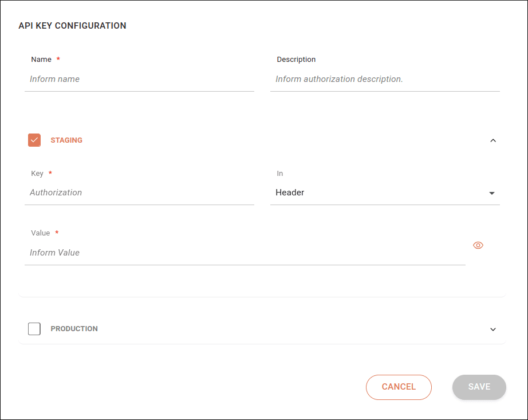
Task: Click the STAGING section title
Action: 66,140
